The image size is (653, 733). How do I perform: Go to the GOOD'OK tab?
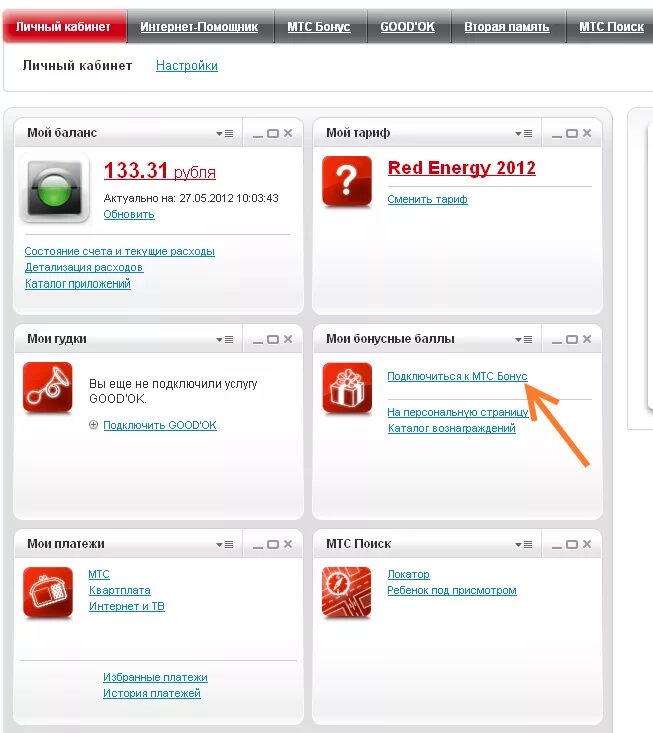[408, 27]
